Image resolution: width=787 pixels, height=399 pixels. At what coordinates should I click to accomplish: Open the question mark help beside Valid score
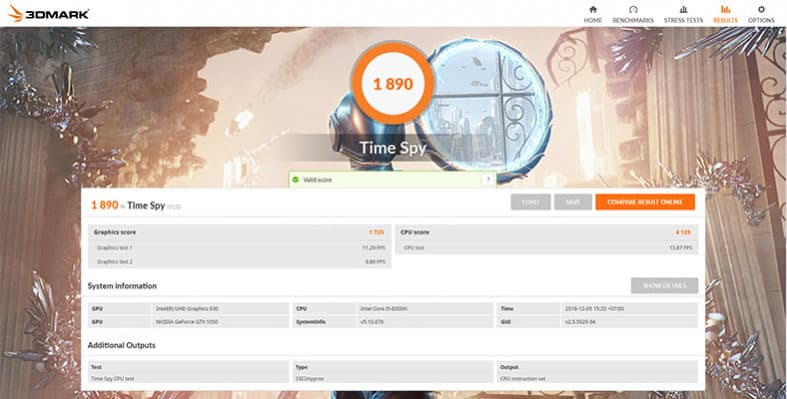(488, 180)
